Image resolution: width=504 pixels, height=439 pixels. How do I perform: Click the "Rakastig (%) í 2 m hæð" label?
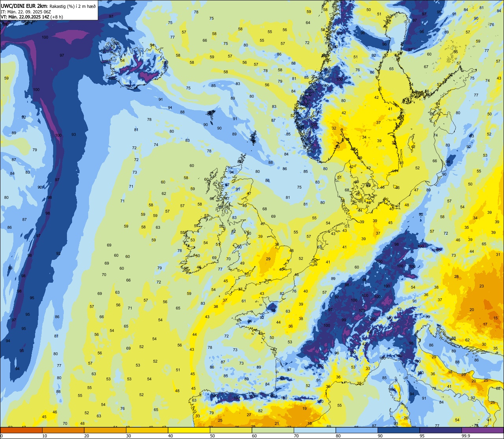[x=72, y=7]
